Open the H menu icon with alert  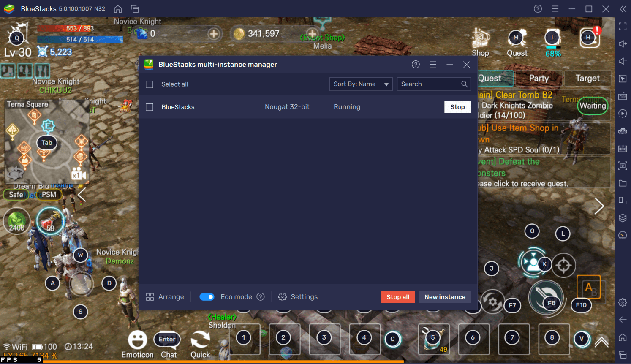point(590,38)
